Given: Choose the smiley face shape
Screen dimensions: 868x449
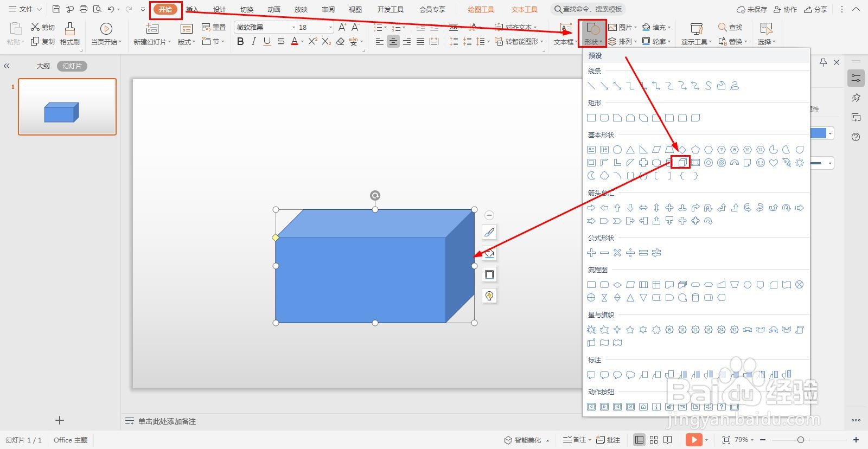Looking at the screenshot, I should (761, 163).
